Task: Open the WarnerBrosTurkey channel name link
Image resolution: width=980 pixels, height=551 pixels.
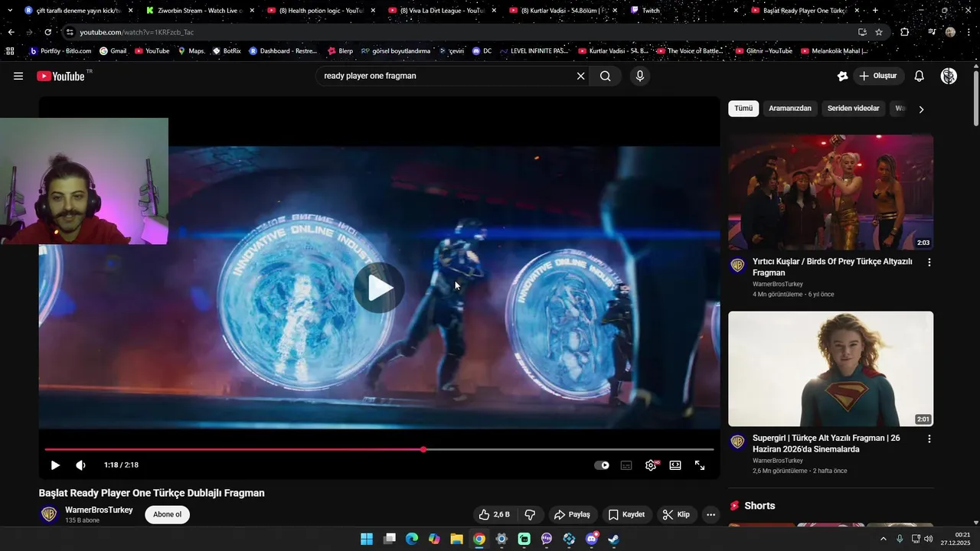Action: tap(99, 510)
